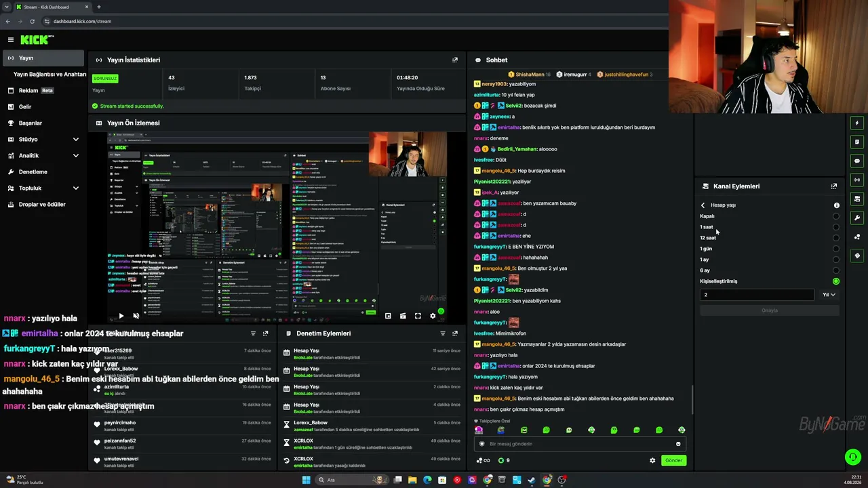Filter the Denetim Eylemleri list
The image size is (868, 488).
coord(443,333)
